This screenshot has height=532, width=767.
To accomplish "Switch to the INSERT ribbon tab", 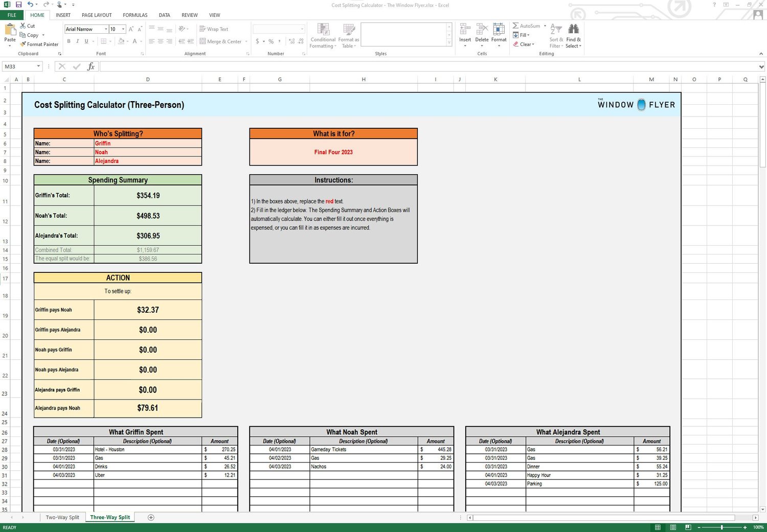I will [63, 15].
